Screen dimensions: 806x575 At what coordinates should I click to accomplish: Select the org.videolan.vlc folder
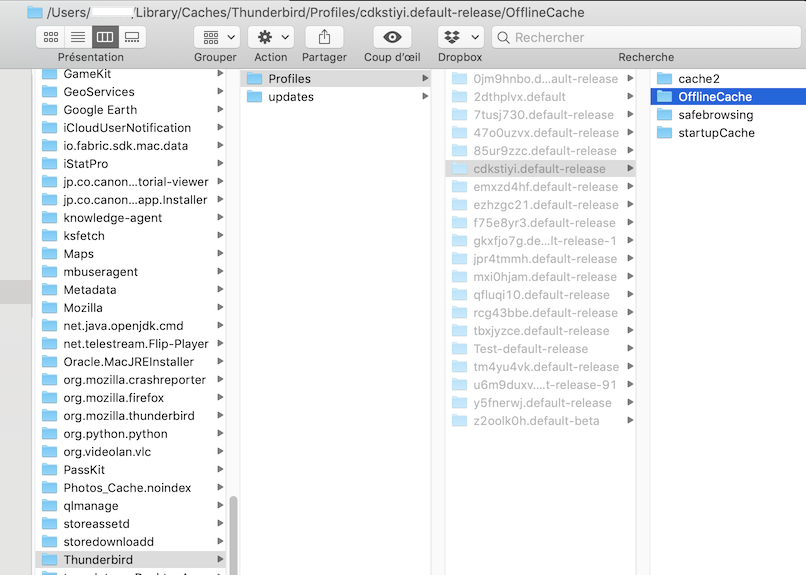[x=131, y=451]
